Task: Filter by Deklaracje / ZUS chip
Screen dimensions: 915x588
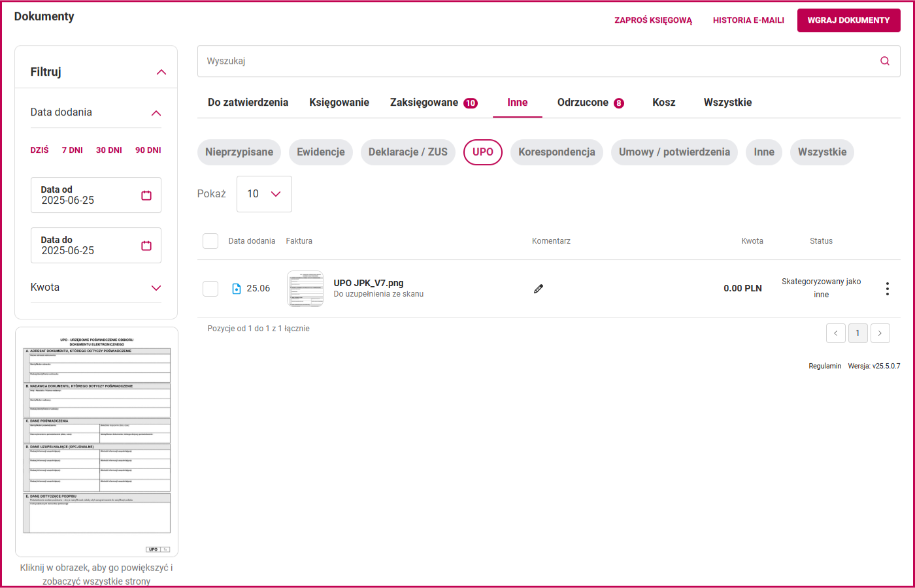Action: pos(408,152)
